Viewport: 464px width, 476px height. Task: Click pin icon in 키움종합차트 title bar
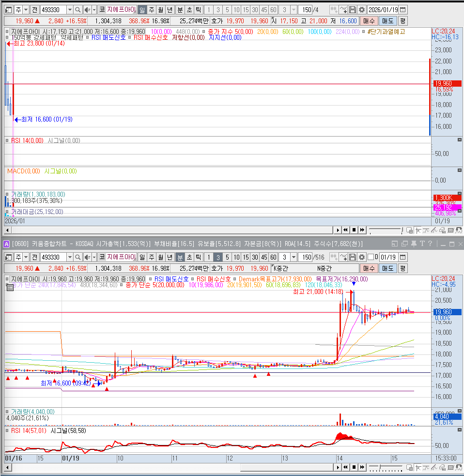414,244
